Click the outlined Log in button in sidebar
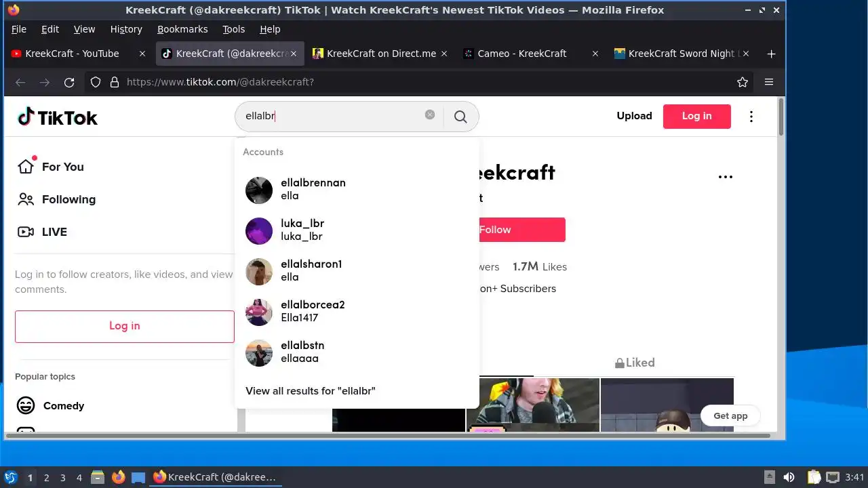868x488 pixels. (125, 326)
